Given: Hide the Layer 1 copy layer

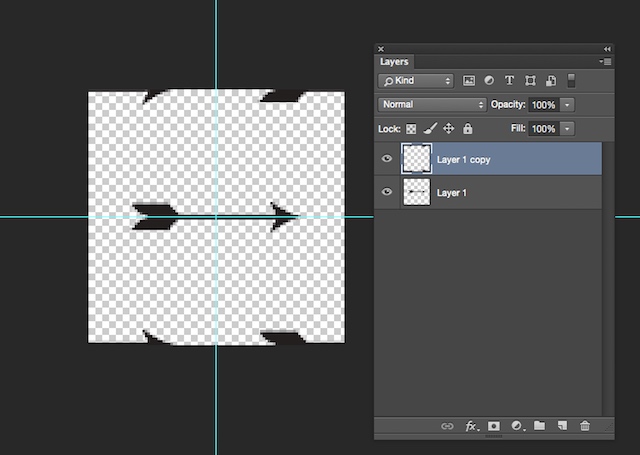Looking at the screenshot, I should pyautogui.click(x=387, y=159).
